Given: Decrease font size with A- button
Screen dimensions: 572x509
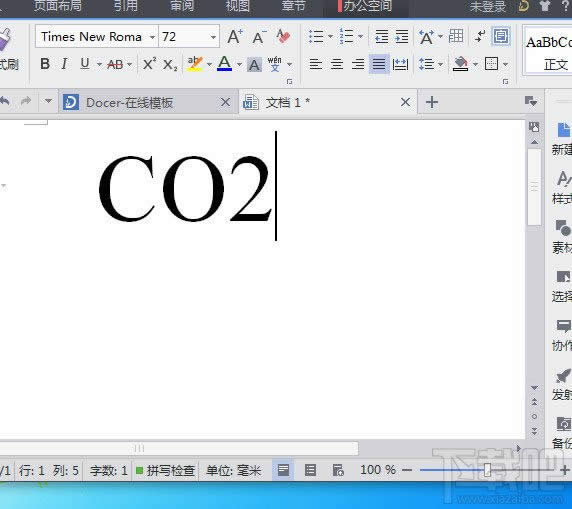Looking at the screenshot, I should tap(259, 37).
